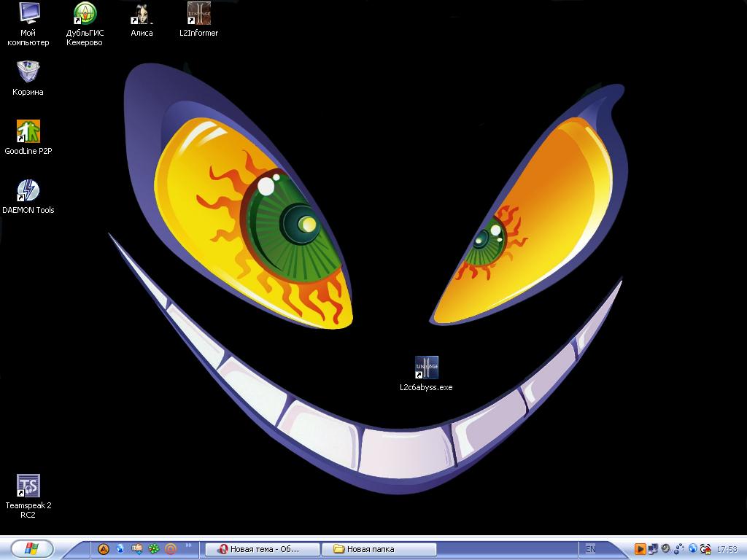
Task: Expand the quick launch overflow chevron
Action: [x=189, y=545]
